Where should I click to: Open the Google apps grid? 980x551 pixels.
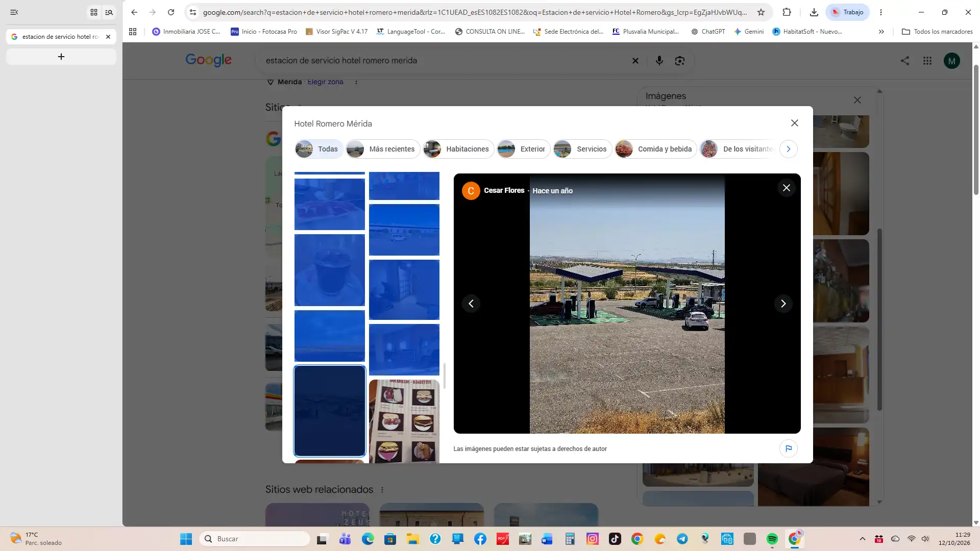point(927,61)
